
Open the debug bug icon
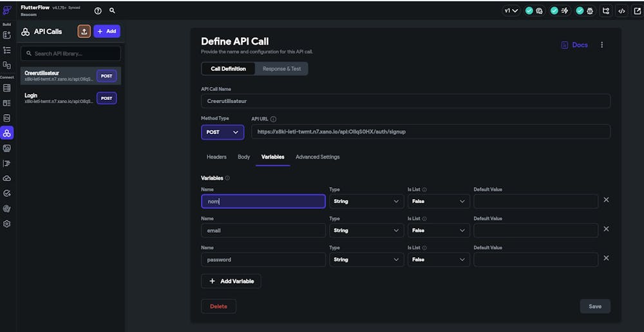click(x=589, y=11)
